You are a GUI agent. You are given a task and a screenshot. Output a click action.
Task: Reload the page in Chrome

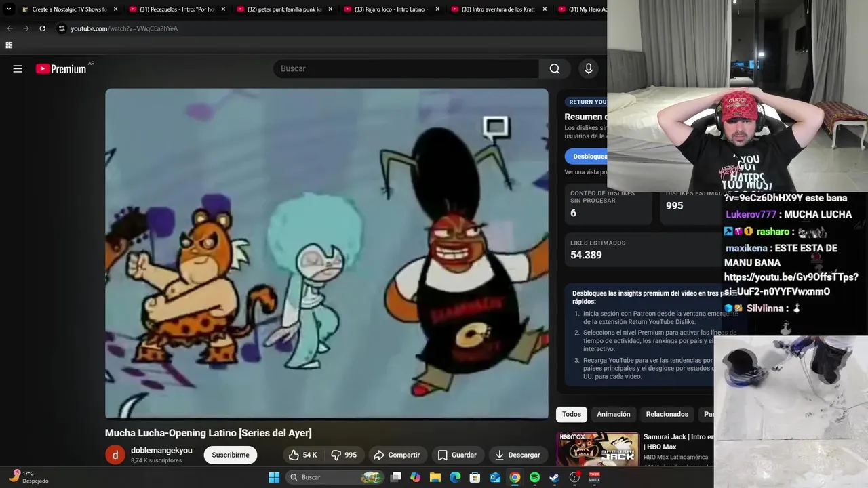pos(42,28)
